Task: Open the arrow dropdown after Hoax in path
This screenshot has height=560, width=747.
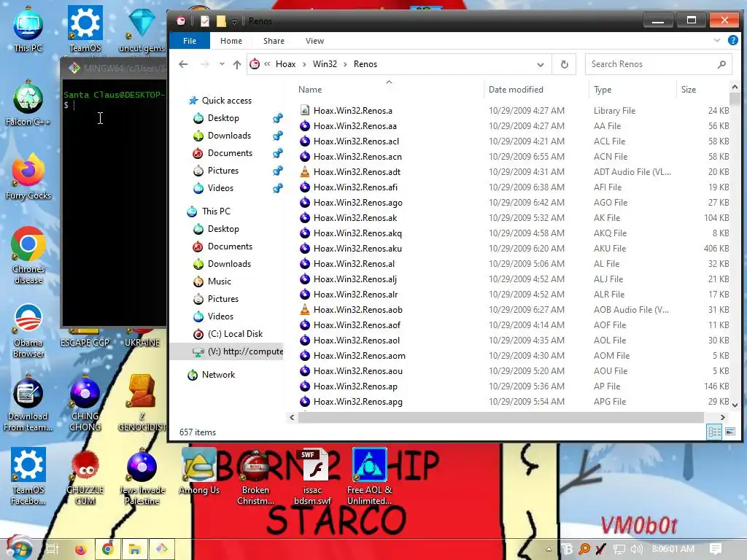Action: click(x=304, y=64)
